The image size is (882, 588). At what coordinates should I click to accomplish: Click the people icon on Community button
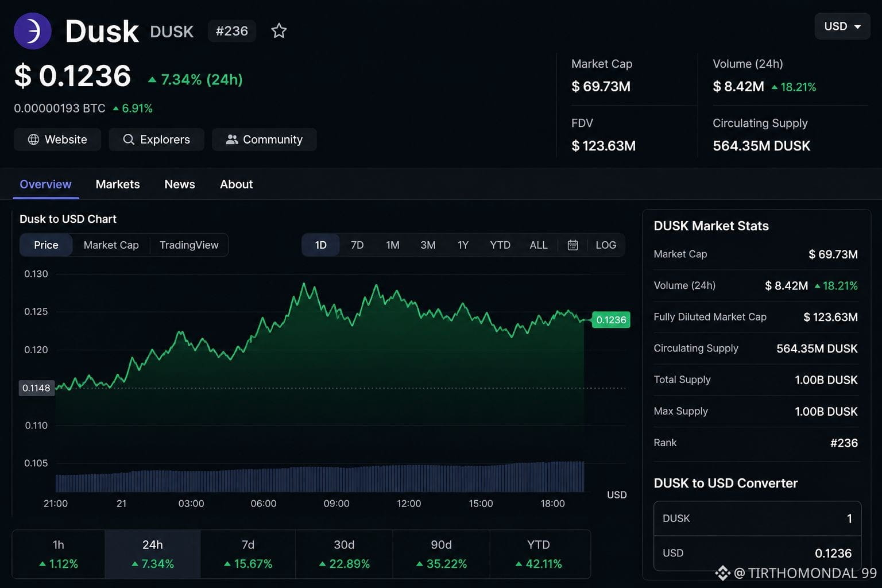(232, 140)
